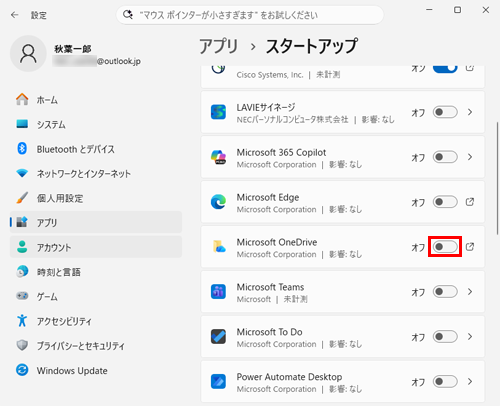Enable Microsoft 365 Copilot startup toggle
The width and height of the screenshot is (500, 406).
point(445,157)
